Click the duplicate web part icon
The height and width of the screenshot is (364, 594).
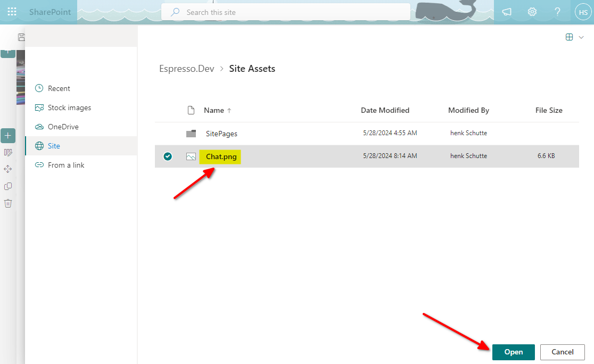pos(8,186)
